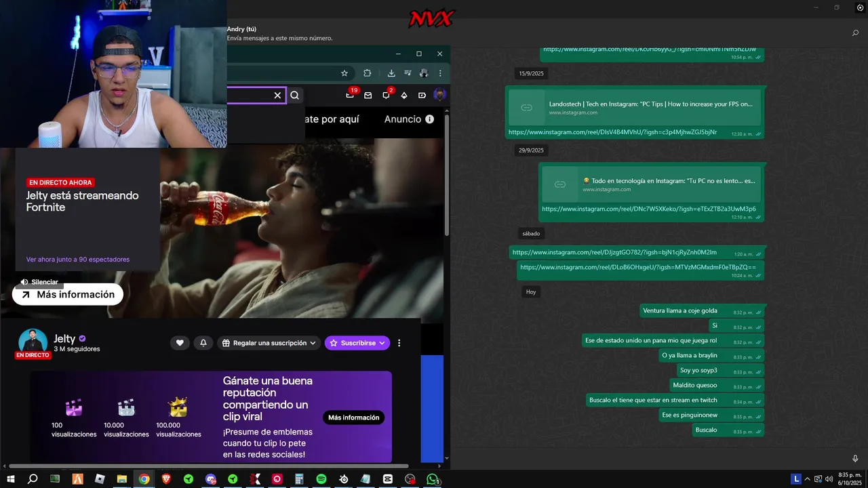Image resolution: width=868 pixels, height=488 pixels.
Task: Open Twitch notifications showing 19 badge
Action: click(x=351, y=94)
